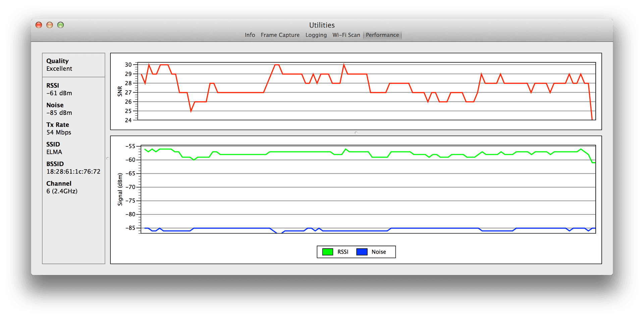Click the blue Noise legend swatch
The height and width of the screenshot is (318, 644).
362,252
